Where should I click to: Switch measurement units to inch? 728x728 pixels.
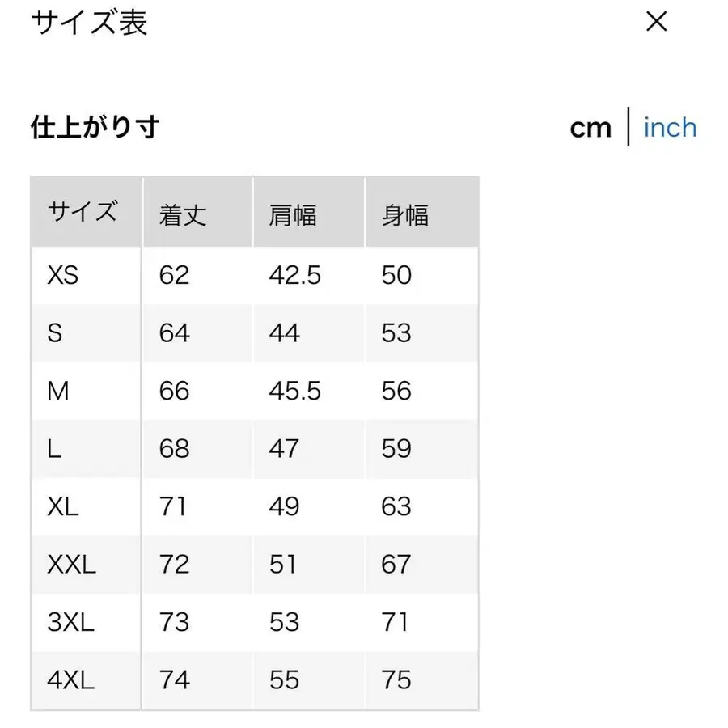tap(670, 128)
